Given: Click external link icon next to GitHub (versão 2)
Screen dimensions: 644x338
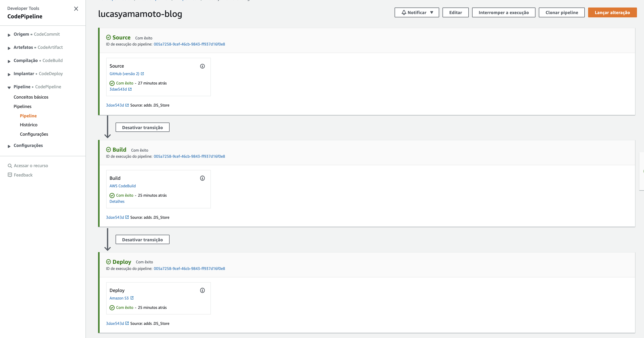Looking at the screenshot, I should tap(142, 74).
